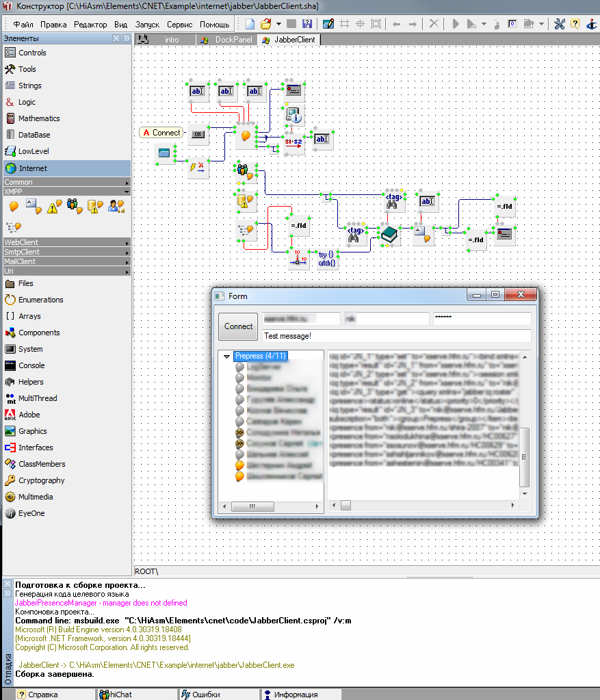Click the tools wrench toolbar icon

point(559,24)
